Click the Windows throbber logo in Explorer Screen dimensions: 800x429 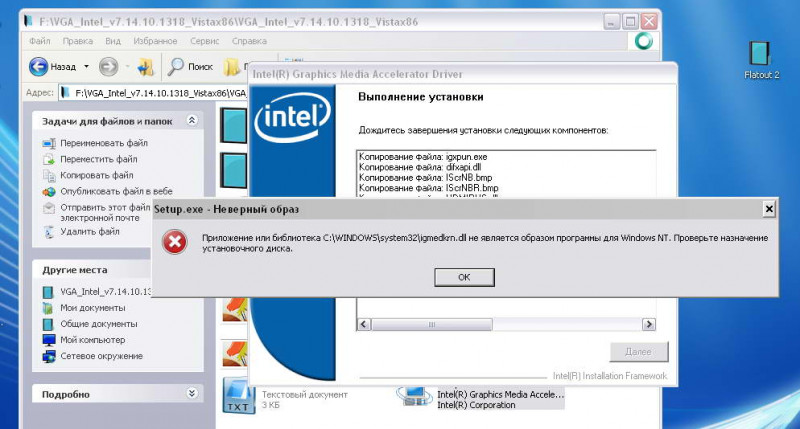point(643,41)
